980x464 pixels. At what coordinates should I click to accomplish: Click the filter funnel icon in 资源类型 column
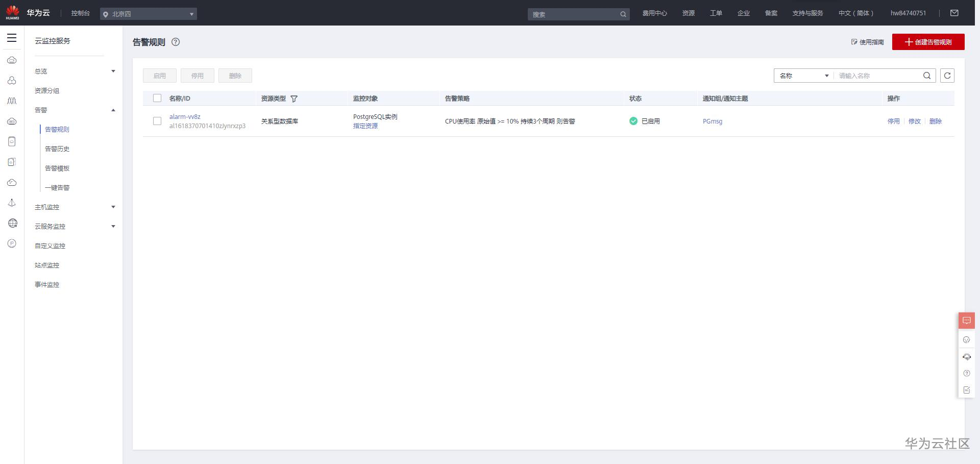coord(294,99)
